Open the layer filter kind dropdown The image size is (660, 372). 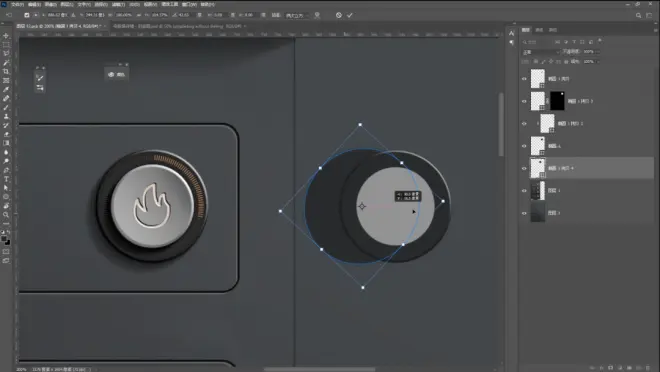pyautogui.click(x=537, y=42)
